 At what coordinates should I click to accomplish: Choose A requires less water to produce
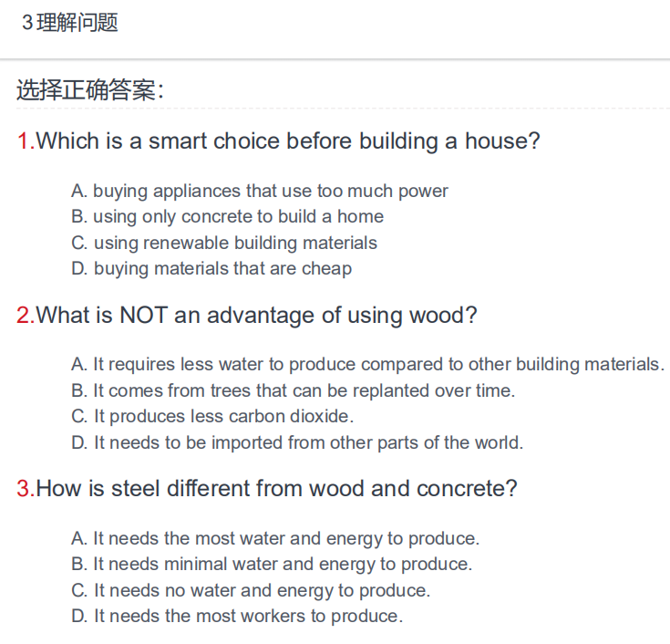pyautogui.click(x=368, y=365)
